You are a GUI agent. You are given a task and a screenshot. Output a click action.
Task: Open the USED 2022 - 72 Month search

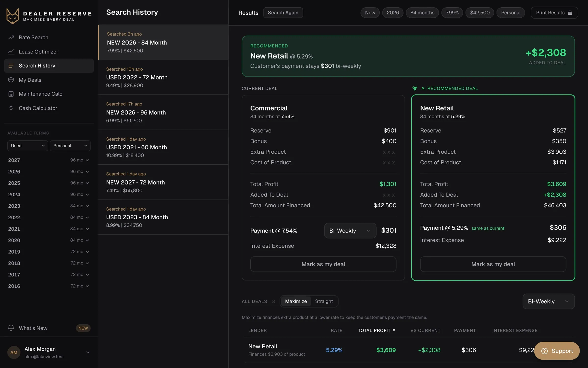163,77
